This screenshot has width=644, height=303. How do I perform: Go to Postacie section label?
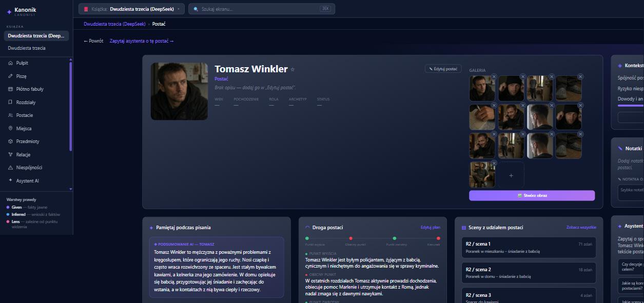pos(25,115)
